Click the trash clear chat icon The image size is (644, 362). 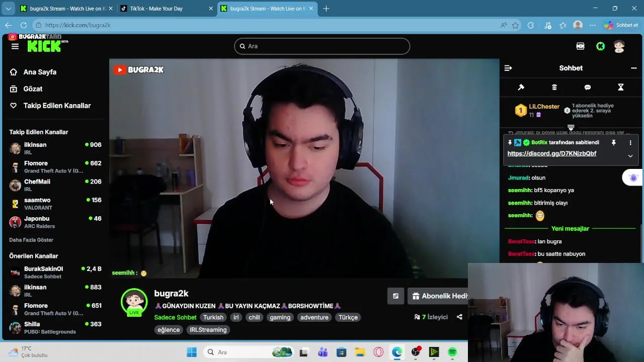(x=554, y=87)
